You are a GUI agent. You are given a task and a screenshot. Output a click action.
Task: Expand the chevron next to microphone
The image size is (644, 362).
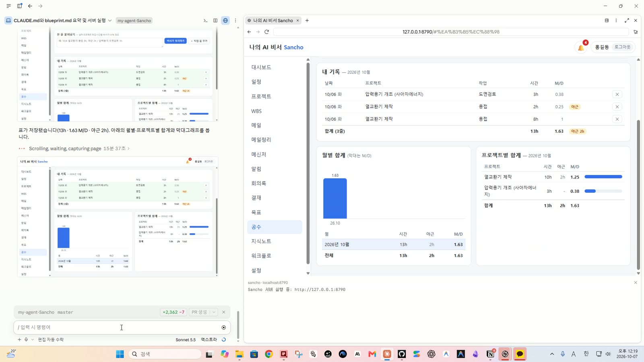[33, 339]
